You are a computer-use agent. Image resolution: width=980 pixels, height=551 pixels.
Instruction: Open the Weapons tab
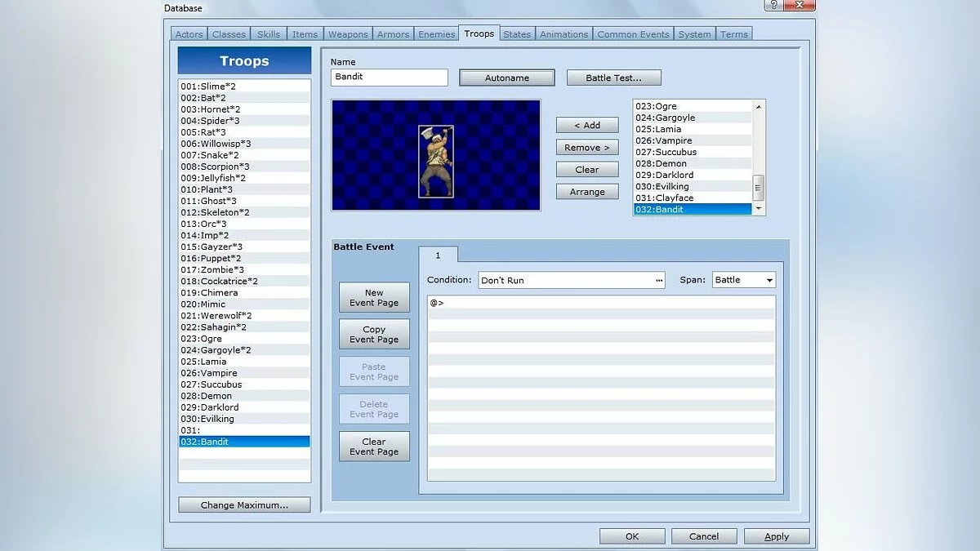tap(348, 34)
